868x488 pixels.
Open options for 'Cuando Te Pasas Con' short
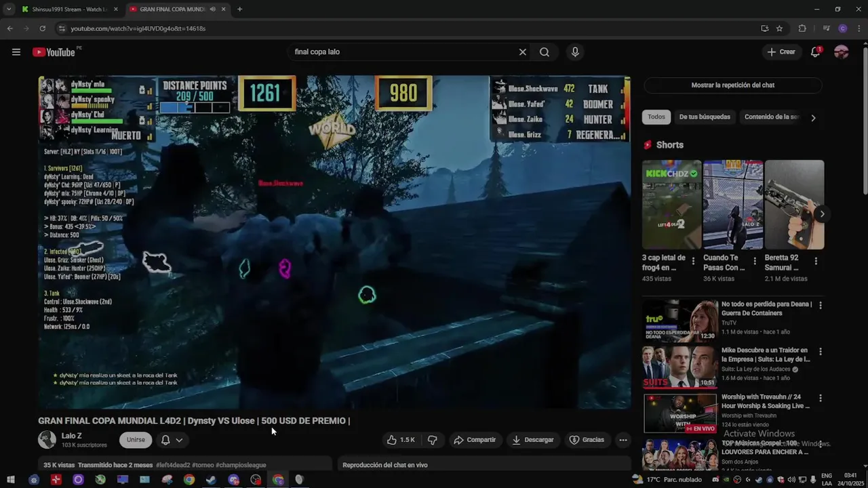(755, 261)
